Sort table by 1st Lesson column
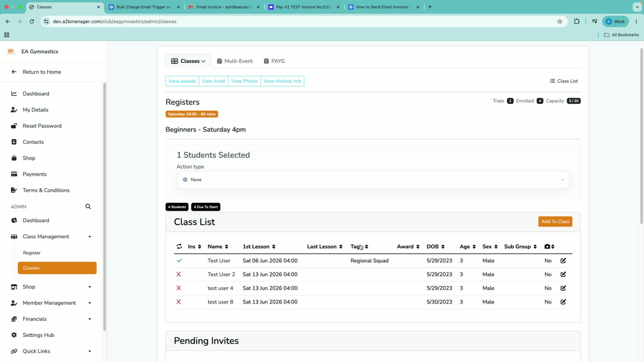 click(259, 246)
